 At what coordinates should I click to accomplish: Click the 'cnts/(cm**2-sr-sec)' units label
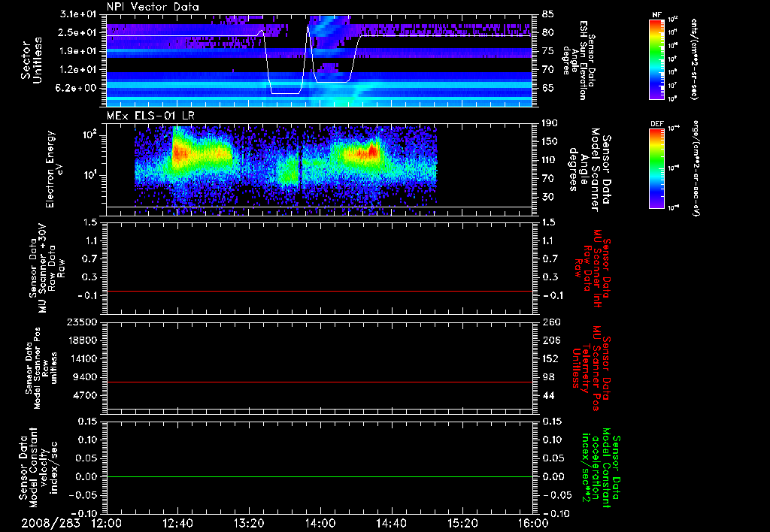[x=694, y=59]
